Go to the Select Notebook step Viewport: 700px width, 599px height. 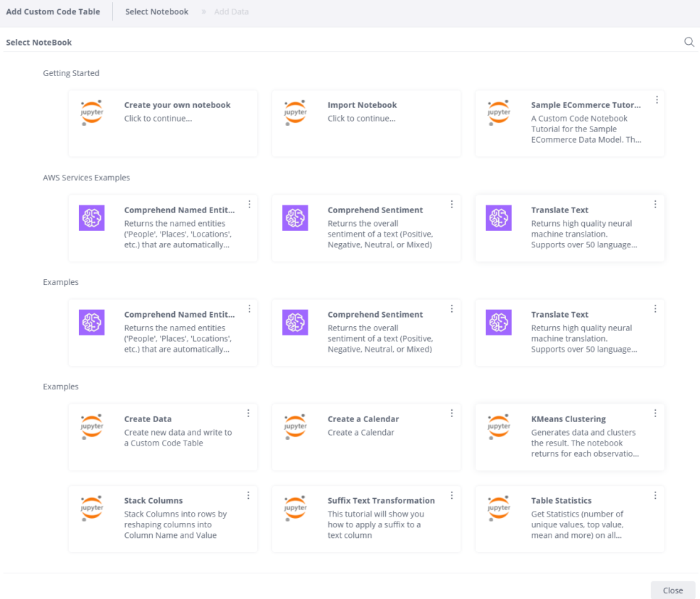[156, 12]
